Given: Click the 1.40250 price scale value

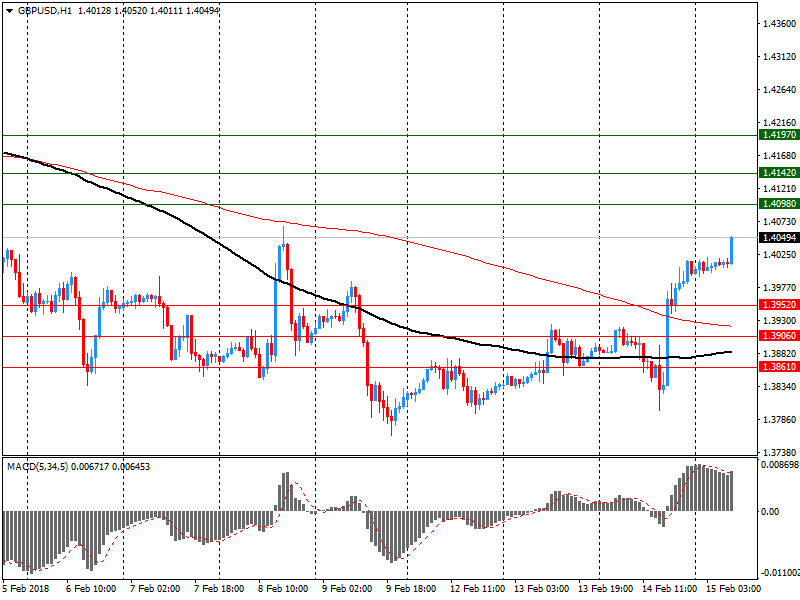Looking at the screenshot, I should (x=779, y=255).
